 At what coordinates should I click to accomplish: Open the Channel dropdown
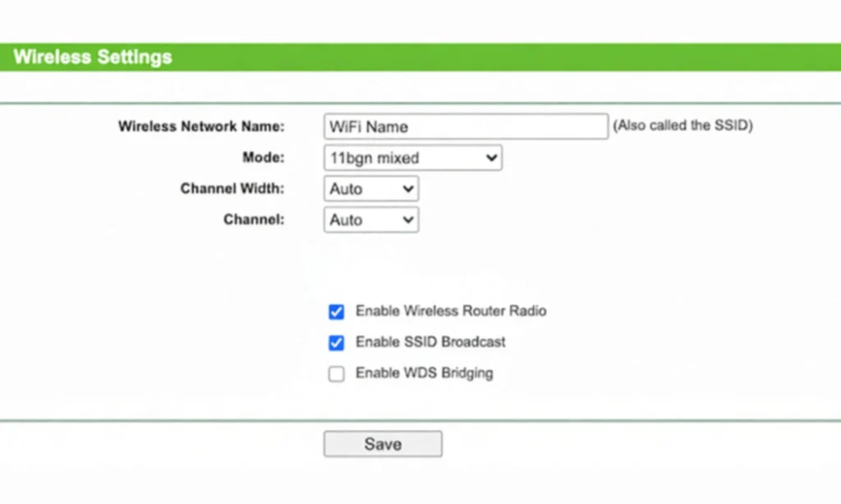(x=370, y=219)
